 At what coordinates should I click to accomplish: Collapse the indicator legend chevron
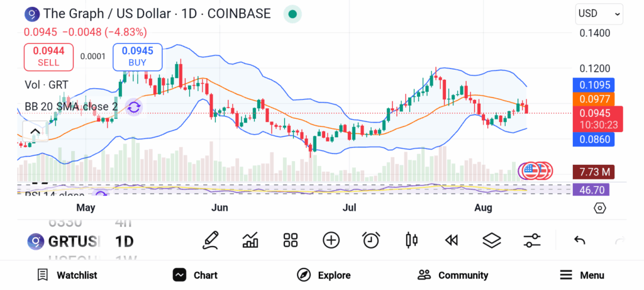[x=35, y=131]
